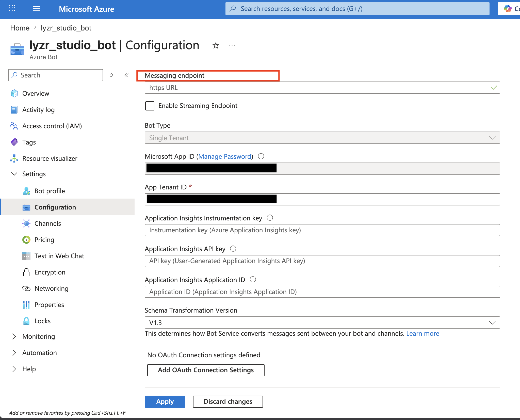Click Add OAuth Connection Settings button

pos(206,370)
